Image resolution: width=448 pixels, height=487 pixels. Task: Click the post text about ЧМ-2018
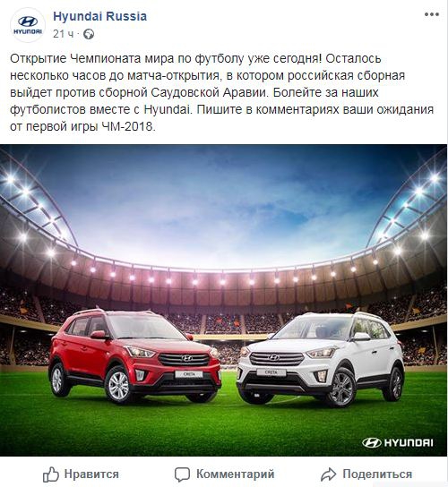221,92
